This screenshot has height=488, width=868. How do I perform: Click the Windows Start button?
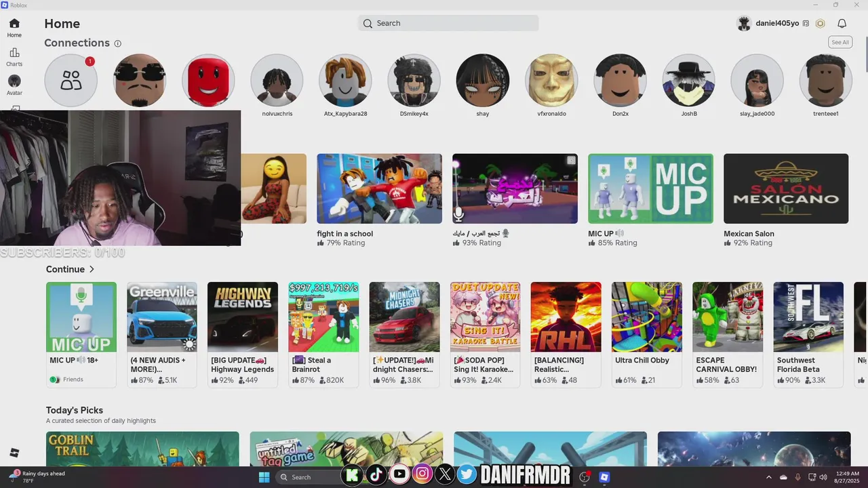click(264, 477)
